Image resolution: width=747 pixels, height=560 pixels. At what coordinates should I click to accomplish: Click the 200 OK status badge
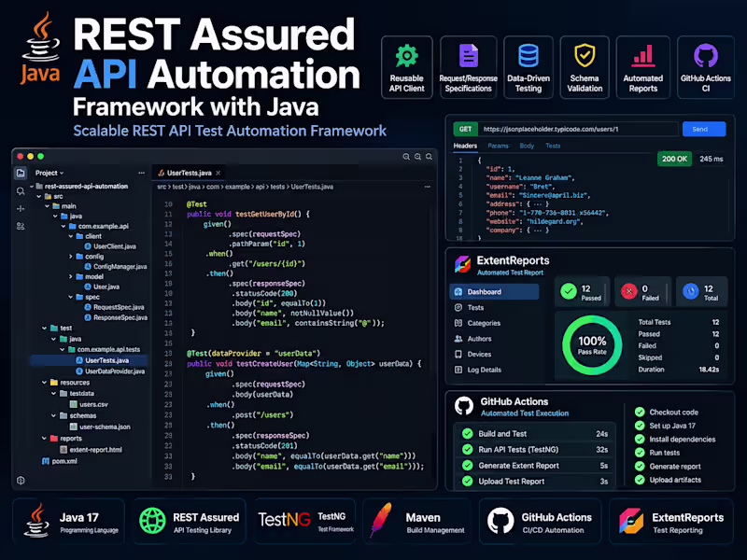674,159
